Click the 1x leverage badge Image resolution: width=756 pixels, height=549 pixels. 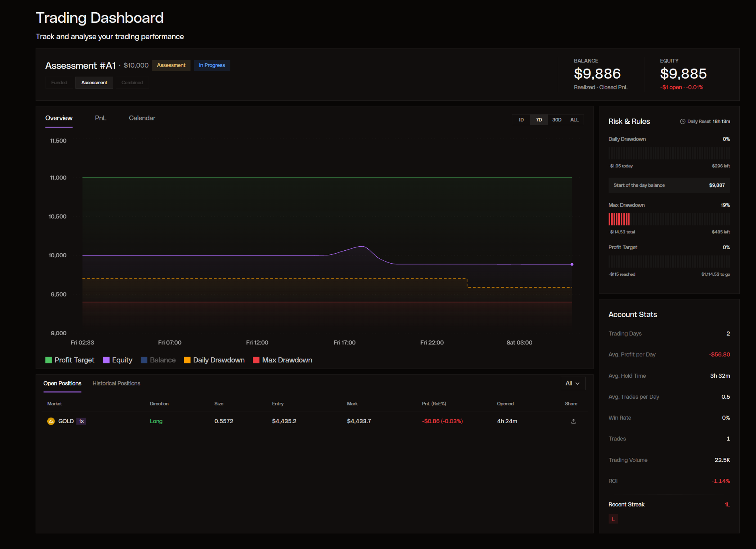[81, 421]
